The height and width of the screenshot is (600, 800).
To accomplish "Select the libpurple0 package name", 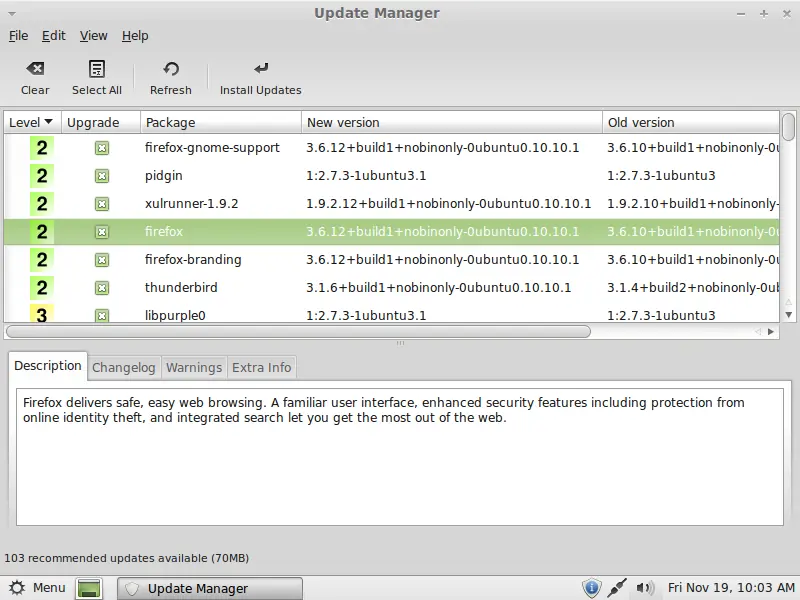I will coord(175,316).
